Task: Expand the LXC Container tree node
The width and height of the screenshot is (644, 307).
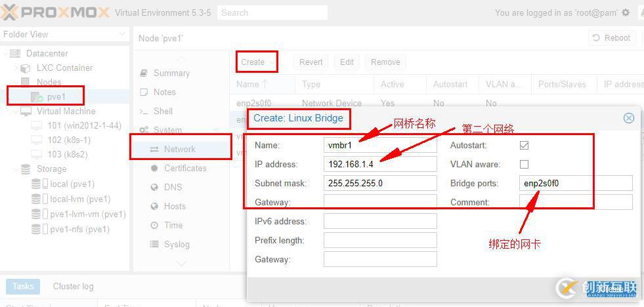Action: (16, 68)
